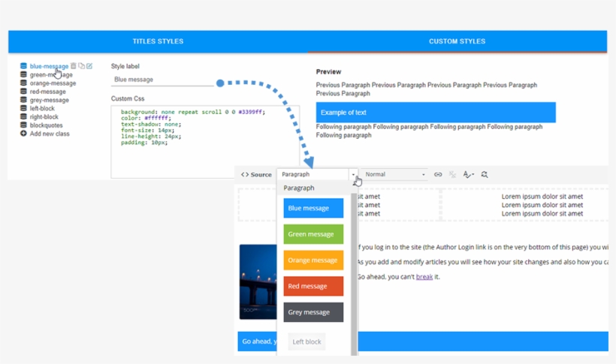Delete the blue-message class via trash icon

click(x=74, y=66)
